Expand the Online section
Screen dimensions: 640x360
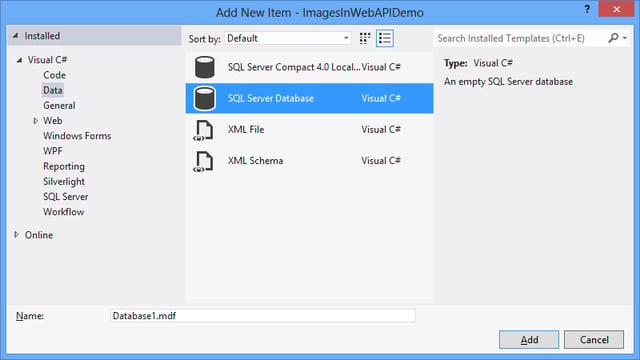coord(16,235)
